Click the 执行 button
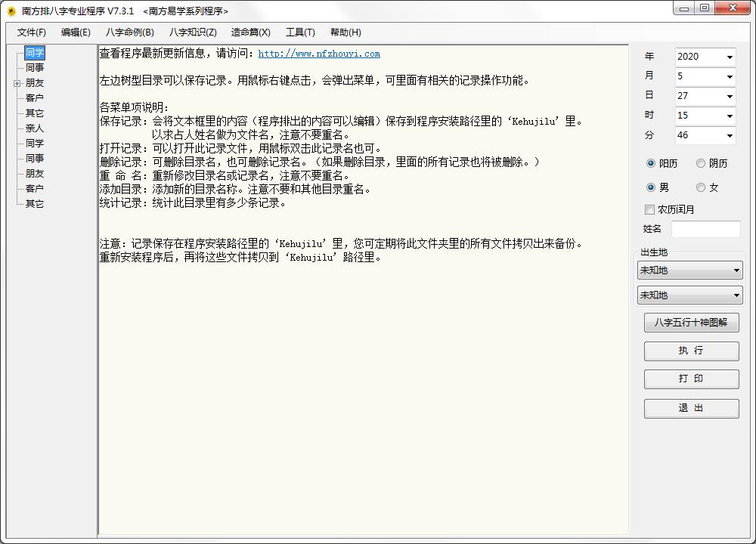 coord(691,351)
